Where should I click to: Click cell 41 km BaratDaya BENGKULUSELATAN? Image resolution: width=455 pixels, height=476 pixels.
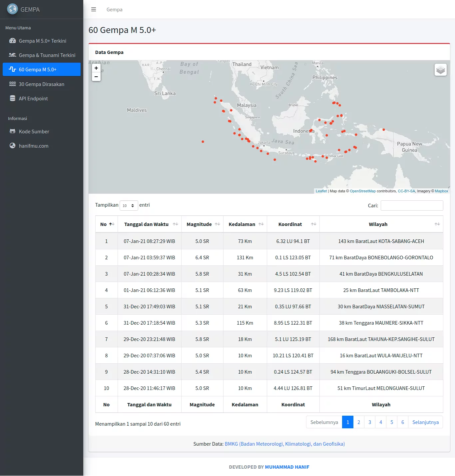tap(381, 274)
